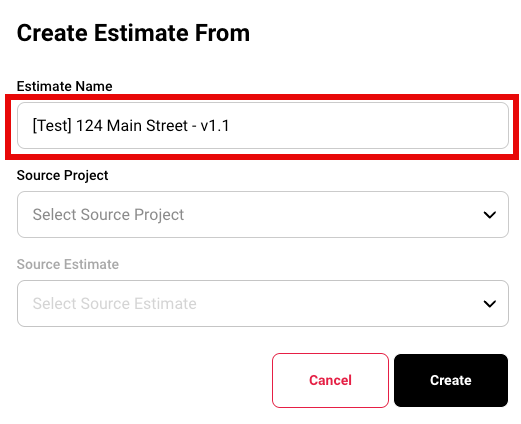This screenshot has height=424, width=521.
Task: Expand the Source Estimate dropdown
Action: 263,303
